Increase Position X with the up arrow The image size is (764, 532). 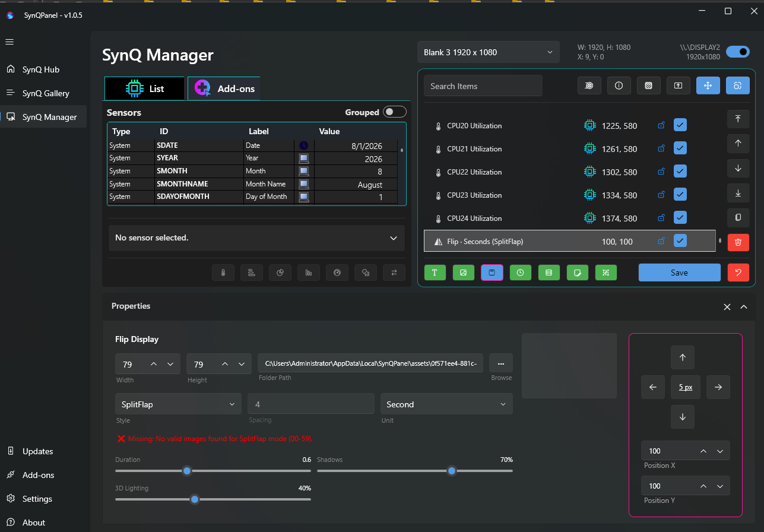click(703, 451)
